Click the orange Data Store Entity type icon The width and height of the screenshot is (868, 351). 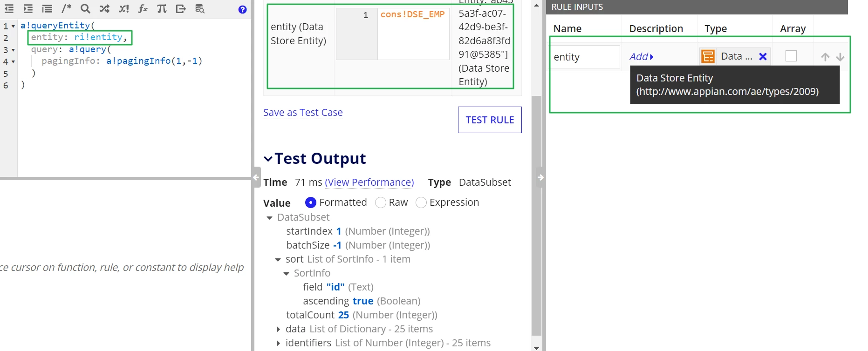[708, 56]
